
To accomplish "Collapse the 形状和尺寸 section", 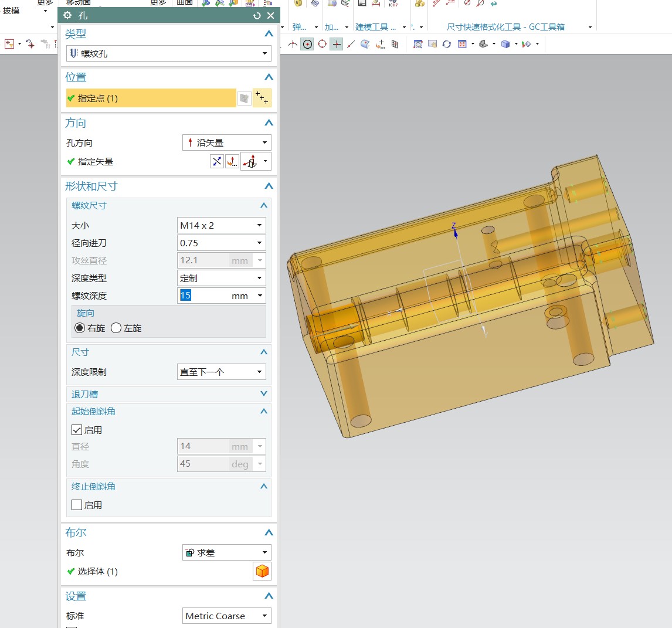I will coord(269,186).
